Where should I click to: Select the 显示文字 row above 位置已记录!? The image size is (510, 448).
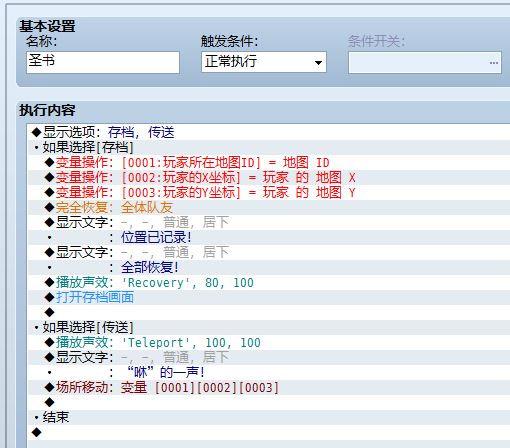(269, 222)
